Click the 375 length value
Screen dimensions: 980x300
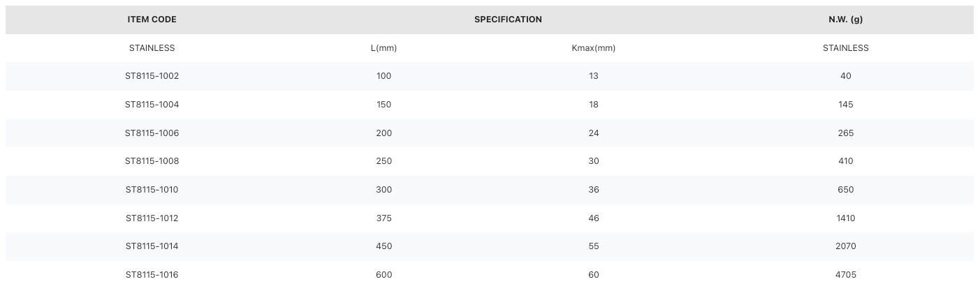point(383,218)
